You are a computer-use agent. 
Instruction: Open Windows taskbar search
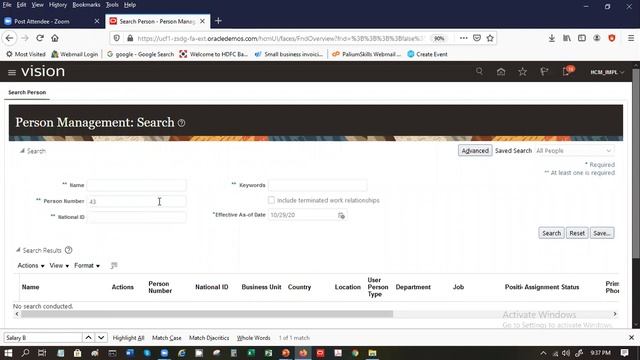(25, 353)
